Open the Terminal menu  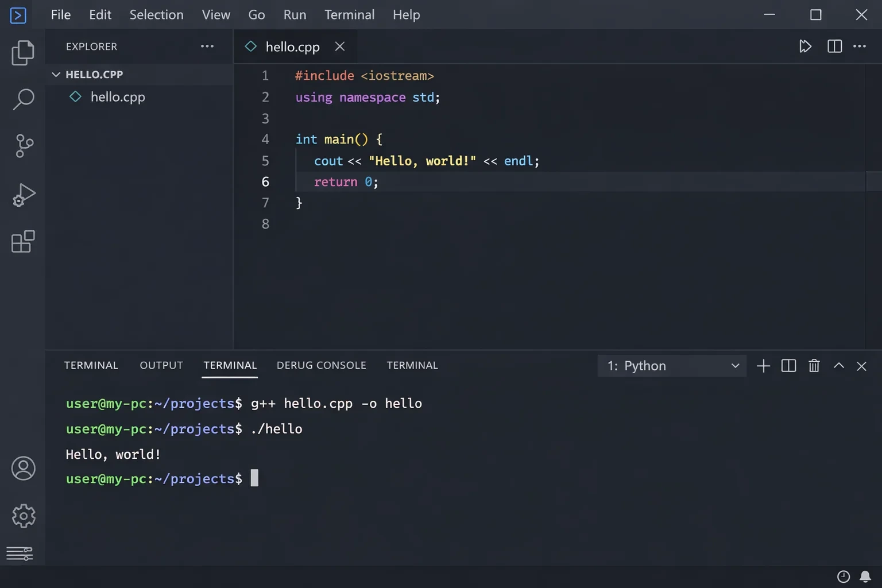[x=349, y=15]
